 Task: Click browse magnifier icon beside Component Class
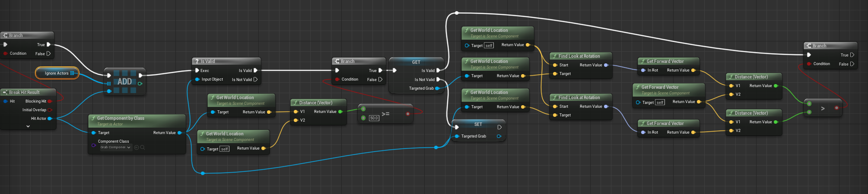(143, 147)
